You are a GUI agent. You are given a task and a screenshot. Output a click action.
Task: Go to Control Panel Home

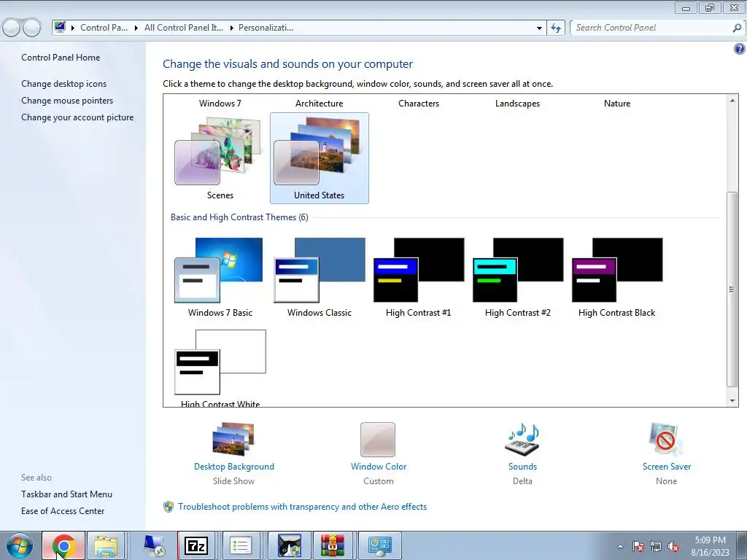[61, 58]
